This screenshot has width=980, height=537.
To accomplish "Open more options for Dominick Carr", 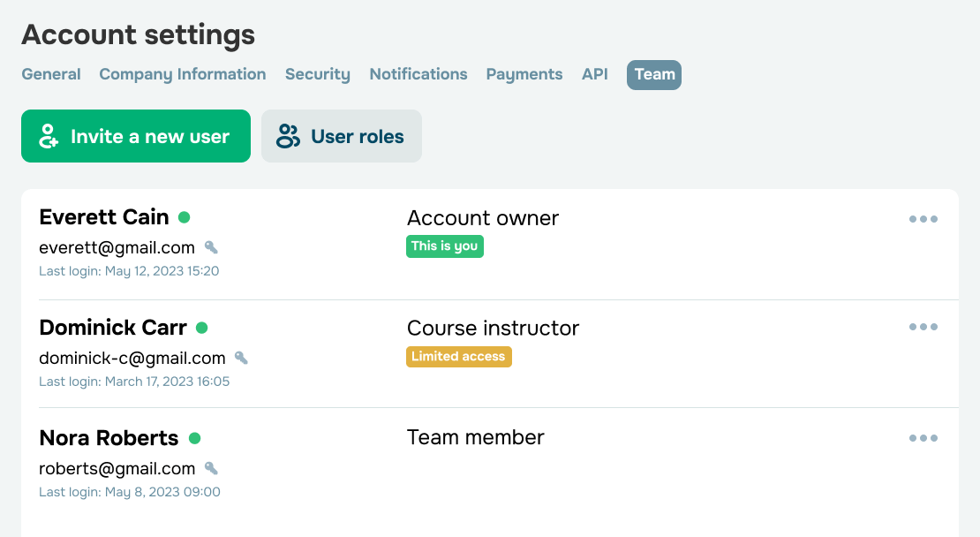I will (923, 327).
